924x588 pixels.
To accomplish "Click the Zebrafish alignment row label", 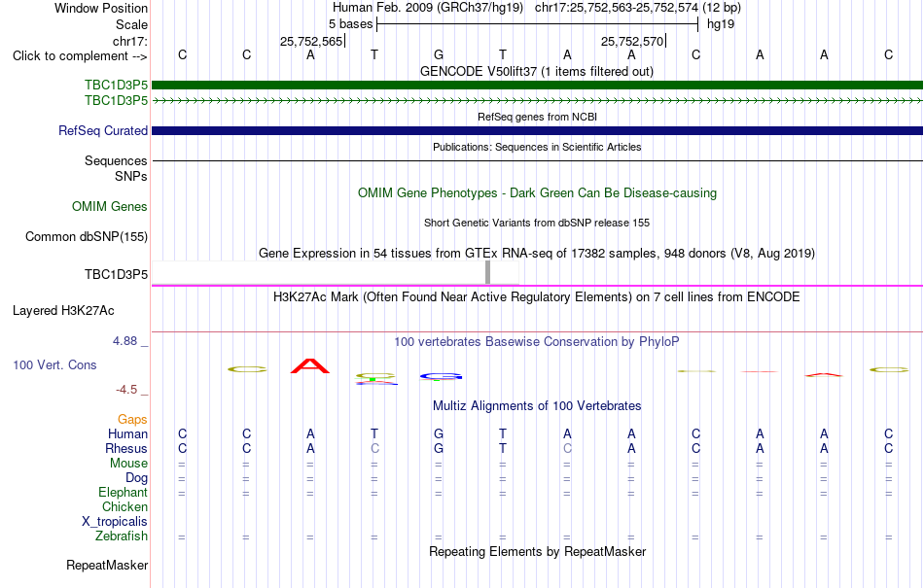I will [x=122, y=536].
